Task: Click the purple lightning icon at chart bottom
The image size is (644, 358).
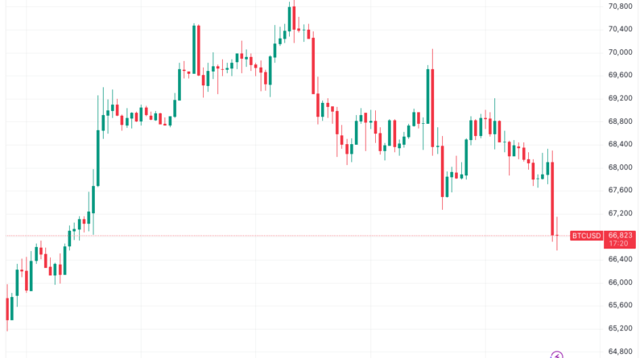Action: click(x=556, y=355)
